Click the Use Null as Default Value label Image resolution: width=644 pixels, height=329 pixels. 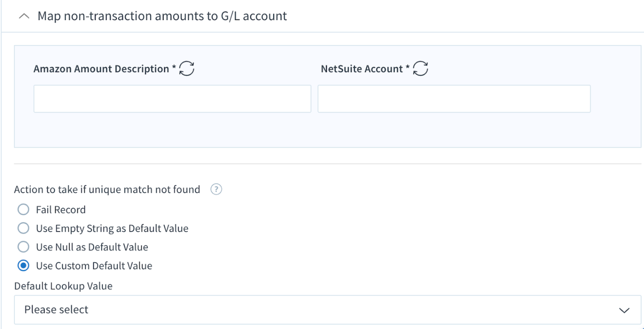[92, 247]
